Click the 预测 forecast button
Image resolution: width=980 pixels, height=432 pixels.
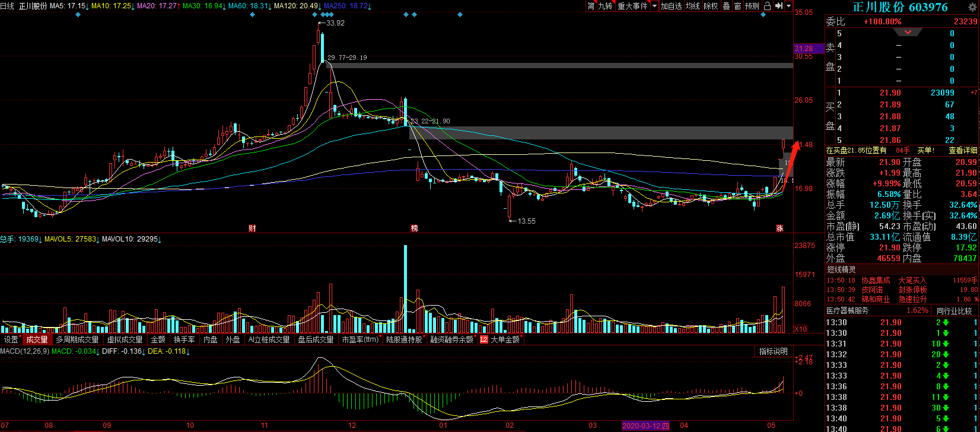pyautogui.click(x=752, y=6)
